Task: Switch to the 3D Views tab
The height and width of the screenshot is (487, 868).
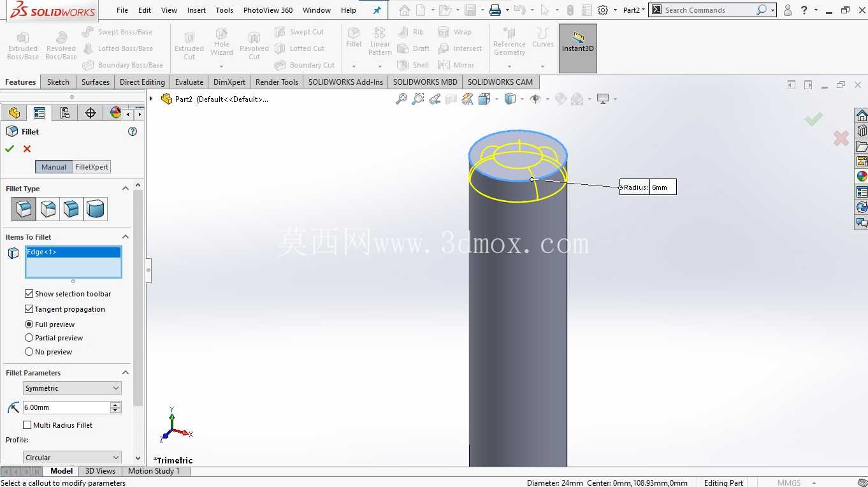Action: click(x=100, y=471)
